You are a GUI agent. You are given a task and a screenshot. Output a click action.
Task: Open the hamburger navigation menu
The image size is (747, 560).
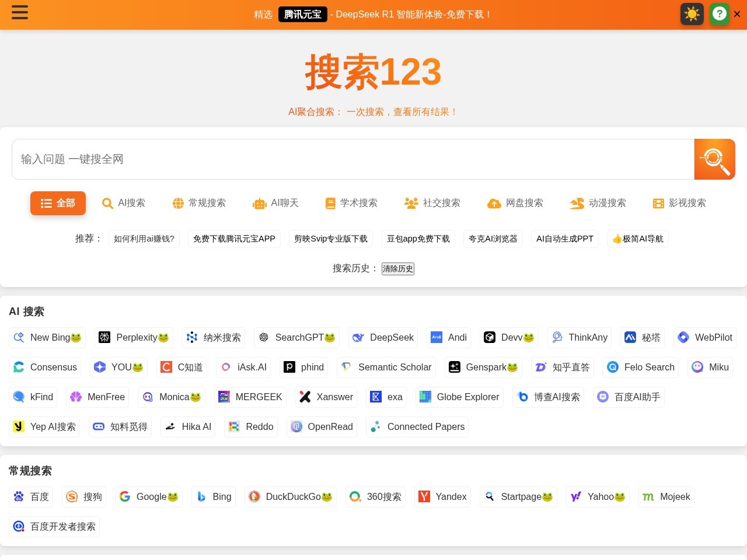20,13
